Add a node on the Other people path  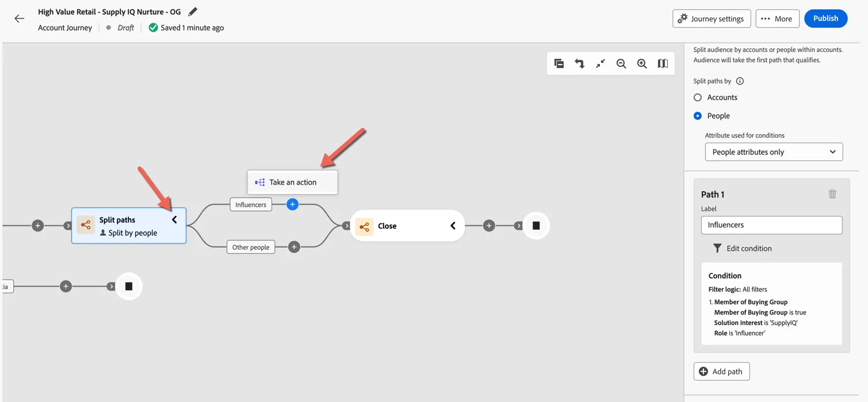tap(294, 247)
